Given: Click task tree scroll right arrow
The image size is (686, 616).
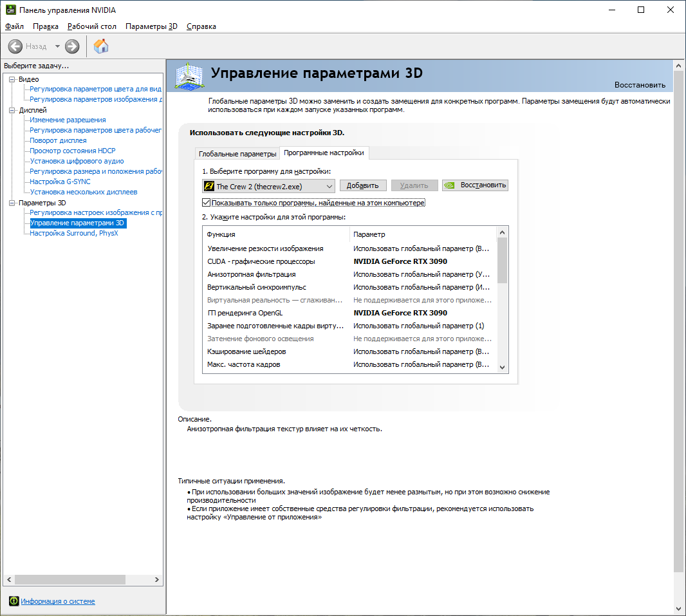Looking at the screenshot, I should point(157,579).
